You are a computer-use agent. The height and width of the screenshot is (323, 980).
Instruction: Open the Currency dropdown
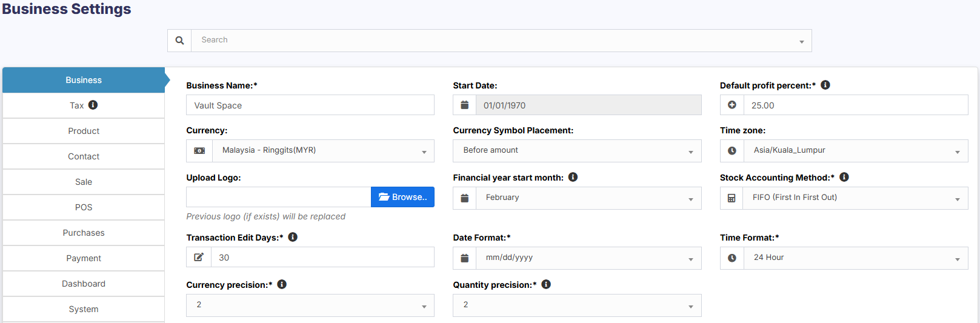point(322,151)
